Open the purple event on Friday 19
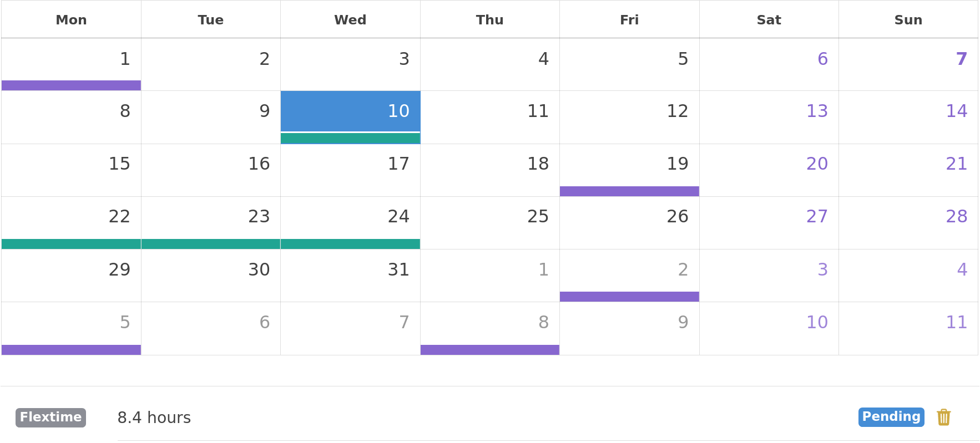Viewport: 980px width, 443px height. click(629, 191)
